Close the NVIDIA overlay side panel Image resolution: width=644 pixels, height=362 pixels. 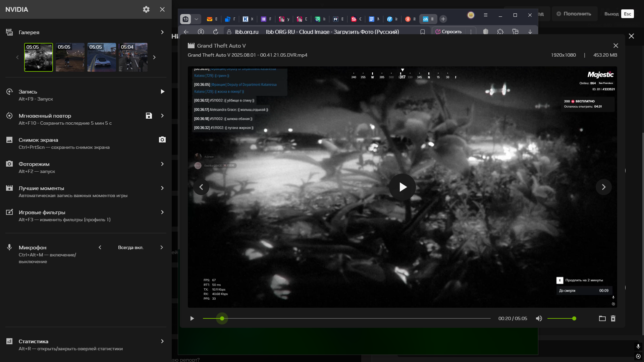click(x=162, y=9)
